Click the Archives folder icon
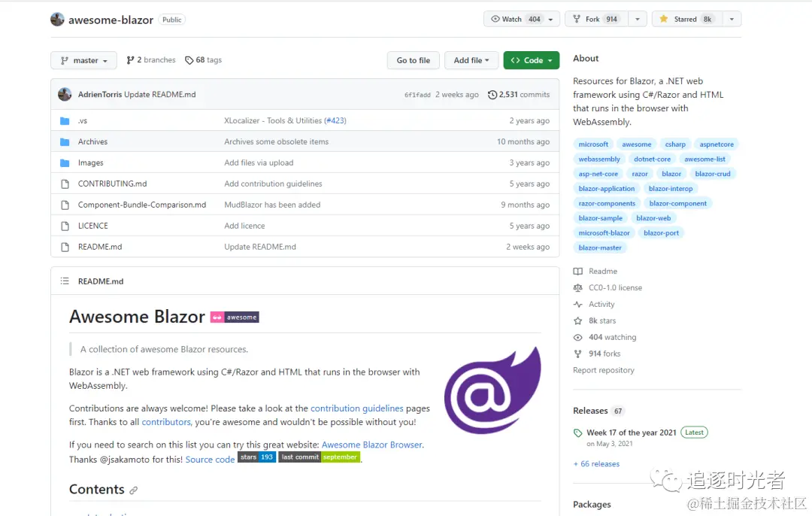The image size is (812, 516). click(65, 142)
